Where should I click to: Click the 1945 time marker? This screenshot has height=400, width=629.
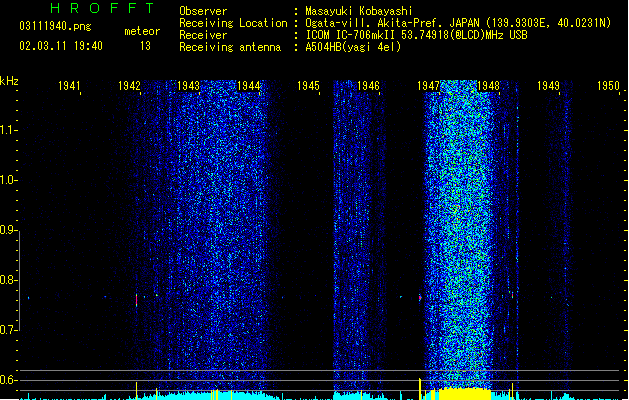[308, 85]
